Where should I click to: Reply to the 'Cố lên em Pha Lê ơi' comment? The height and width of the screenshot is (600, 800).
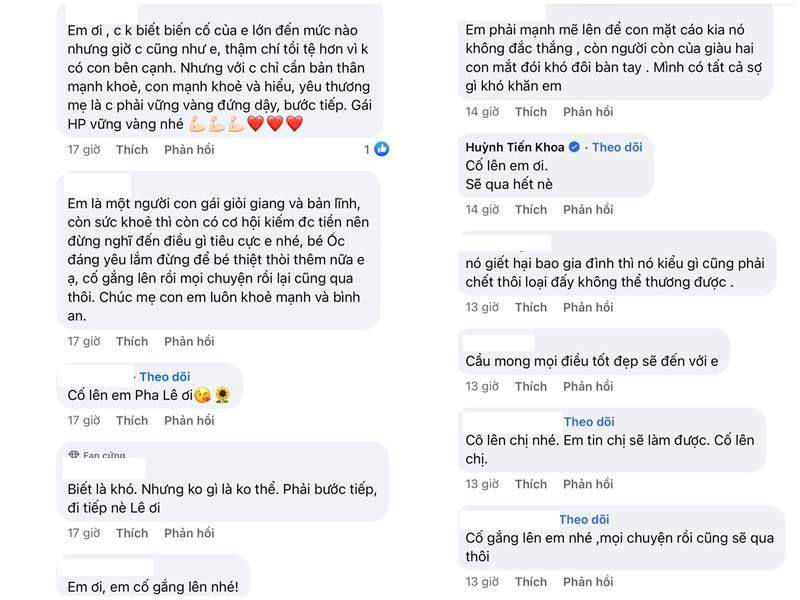click(x=189, y=420)
